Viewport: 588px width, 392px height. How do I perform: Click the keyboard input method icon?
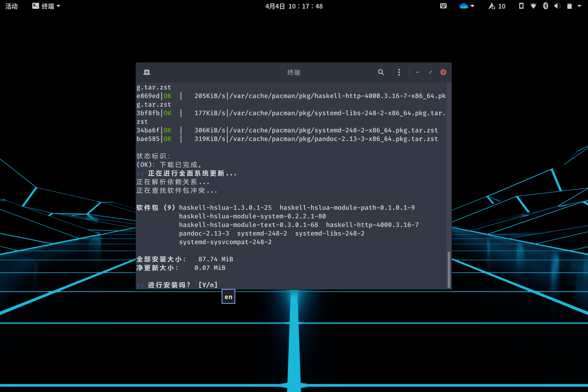click(443, 6)
